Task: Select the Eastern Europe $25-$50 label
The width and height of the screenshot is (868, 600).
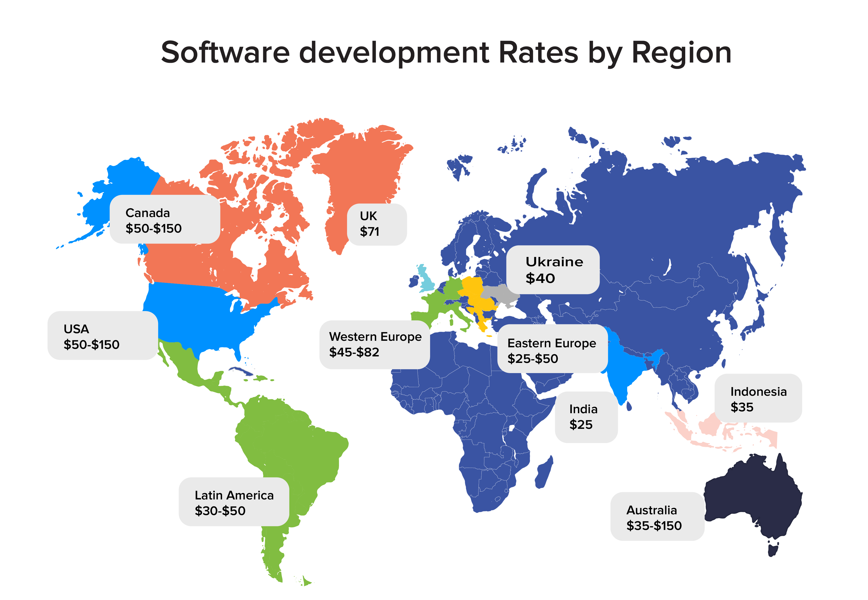Action: [x=552, y=349]
